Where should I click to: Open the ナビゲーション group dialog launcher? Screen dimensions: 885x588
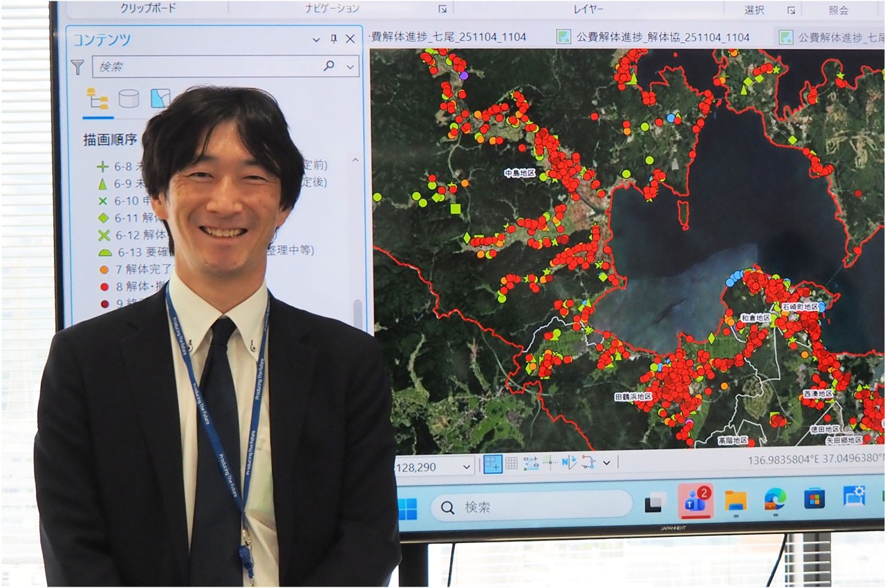442,9
